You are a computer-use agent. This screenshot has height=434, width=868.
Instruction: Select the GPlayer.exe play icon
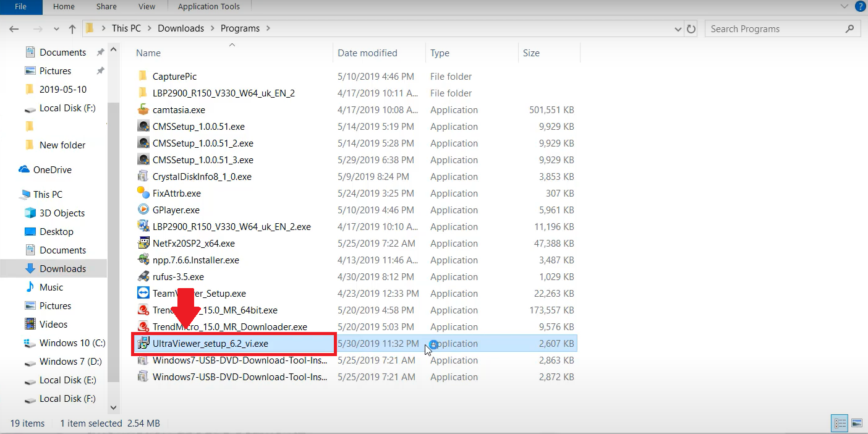coord(143,210)
